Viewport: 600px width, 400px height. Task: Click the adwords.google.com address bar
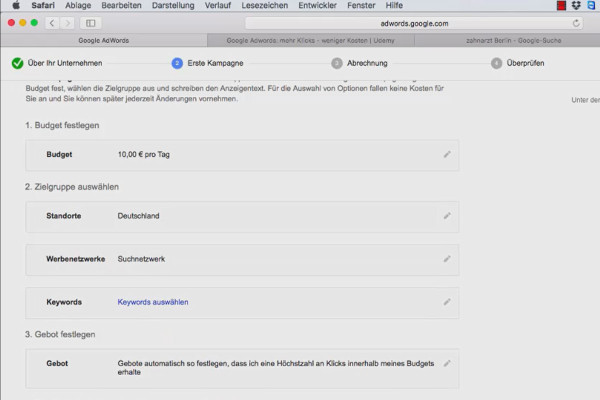point(414,23)
